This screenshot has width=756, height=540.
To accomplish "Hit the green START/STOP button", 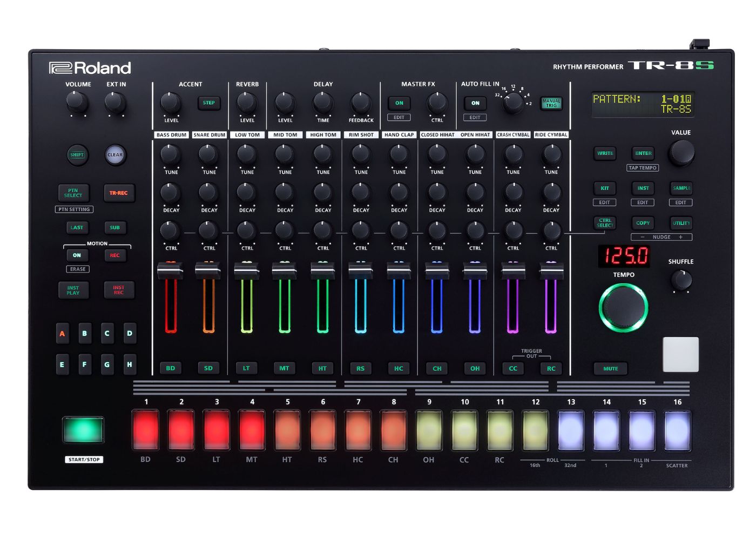I will pos(83,430).
